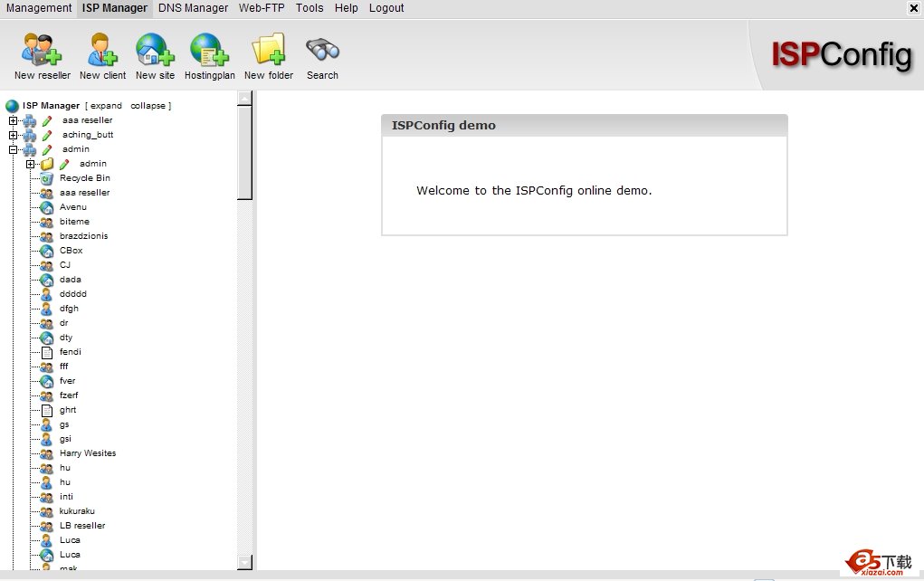Click the New site globe icon

pos(155,49)
